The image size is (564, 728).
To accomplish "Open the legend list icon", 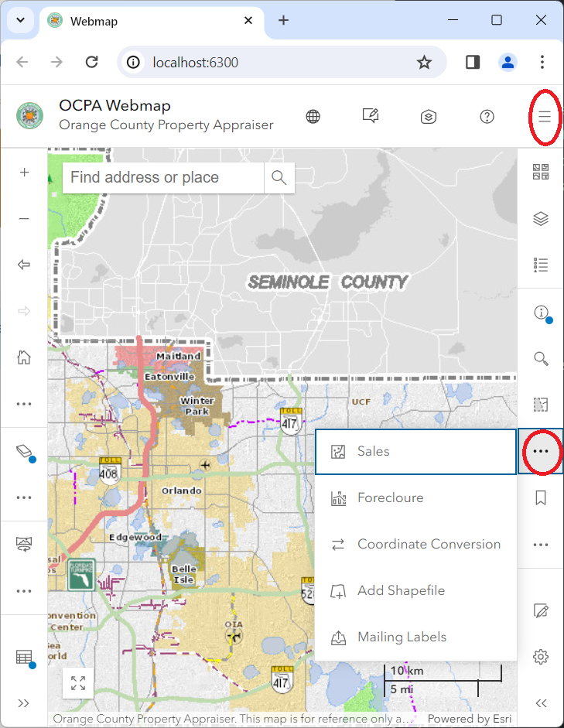I will [x=541, y=265].
